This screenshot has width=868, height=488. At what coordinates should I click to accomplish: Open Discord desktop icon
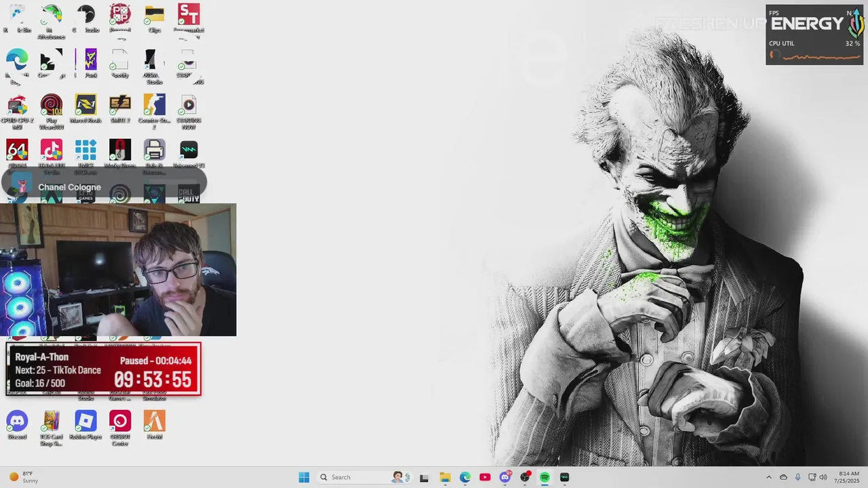[17, 426]
